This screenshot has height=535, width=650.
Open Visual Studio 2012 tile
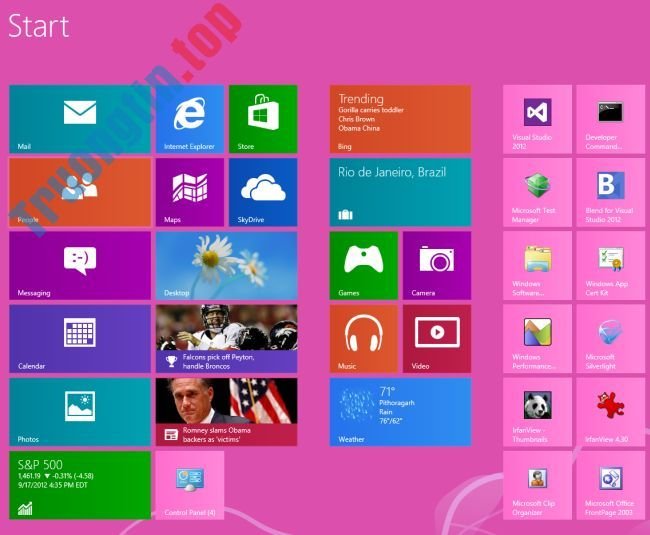point(537,119)
